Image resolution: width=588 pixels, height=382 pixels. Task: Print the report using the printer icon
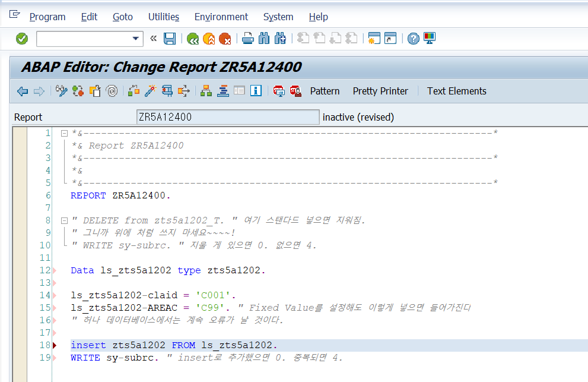(x=248, y=38)
